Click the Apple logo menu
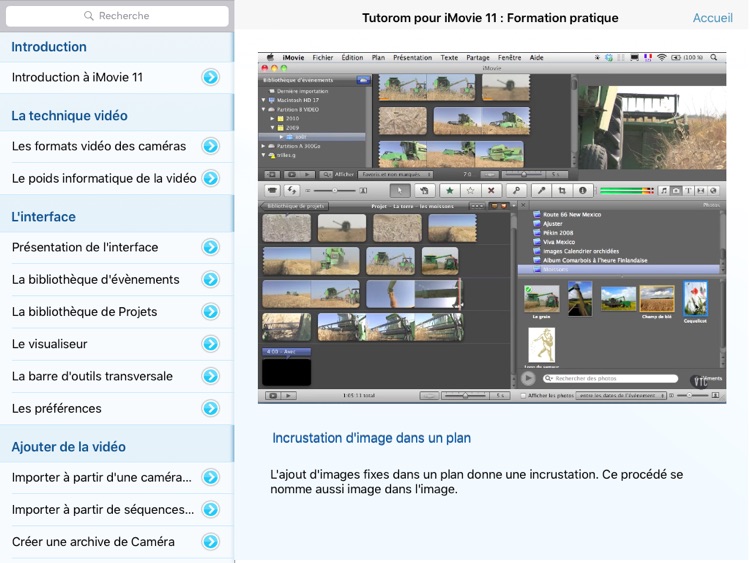The image size is (750, 563). click(x=270, y=57)
